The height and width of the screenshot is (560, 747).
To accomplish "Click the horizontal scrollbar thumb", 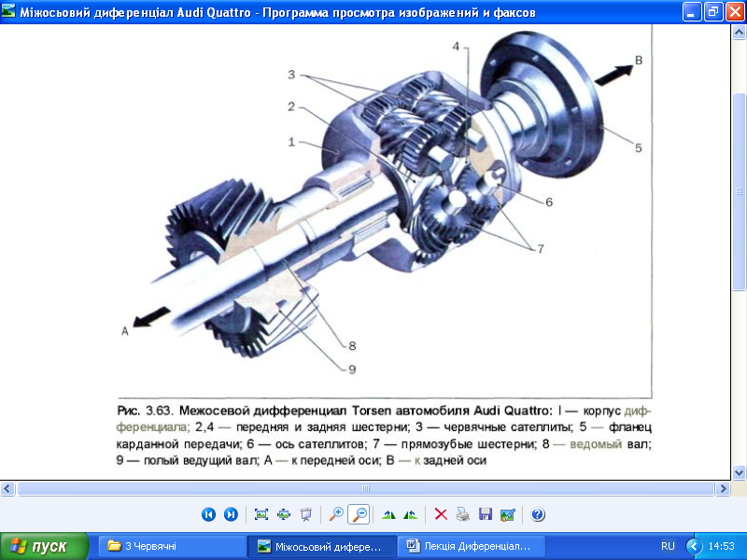I will click(365, 488).
